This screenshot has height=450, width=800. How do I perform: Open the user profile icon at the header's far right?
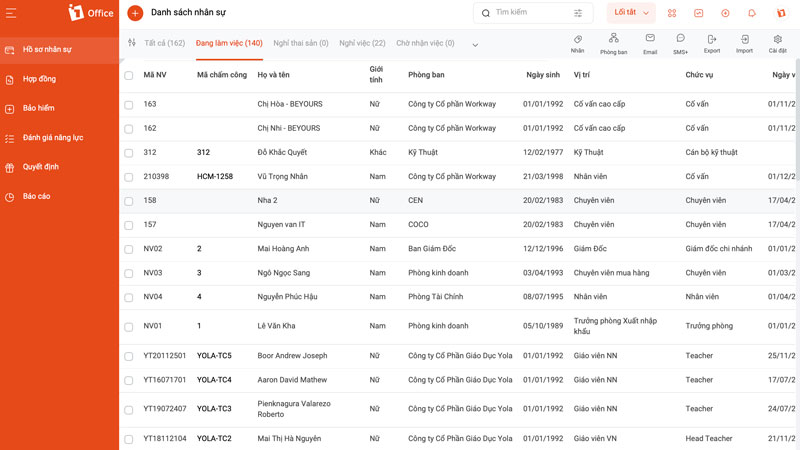781,13
